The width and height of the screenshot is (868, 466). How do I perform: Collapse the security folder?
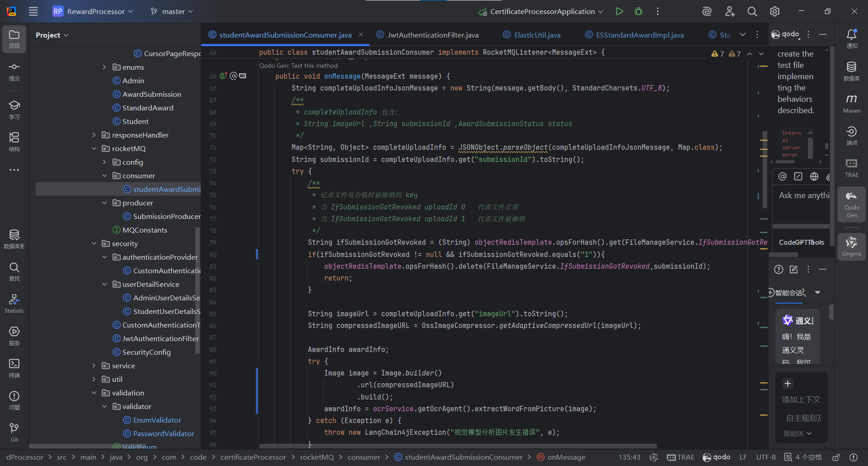(94, 243)
